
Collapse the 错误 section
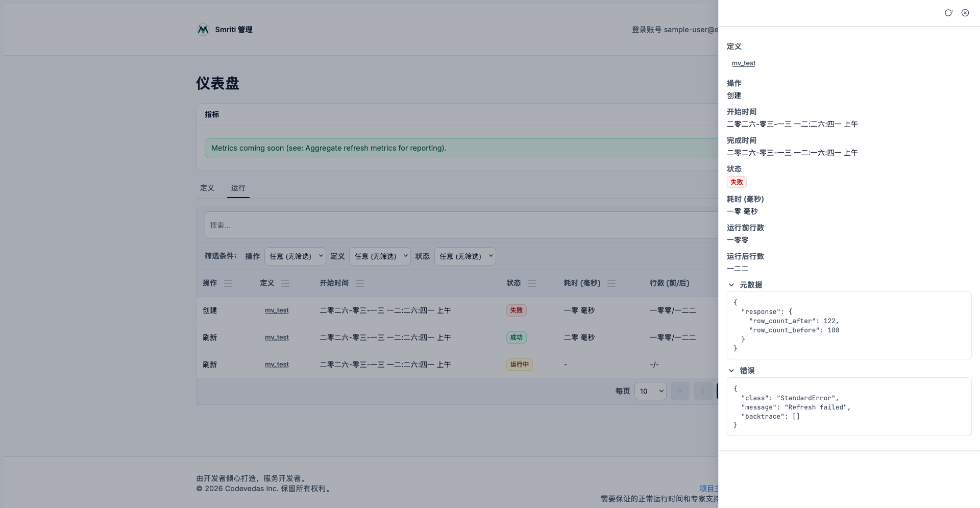[731, 371]
